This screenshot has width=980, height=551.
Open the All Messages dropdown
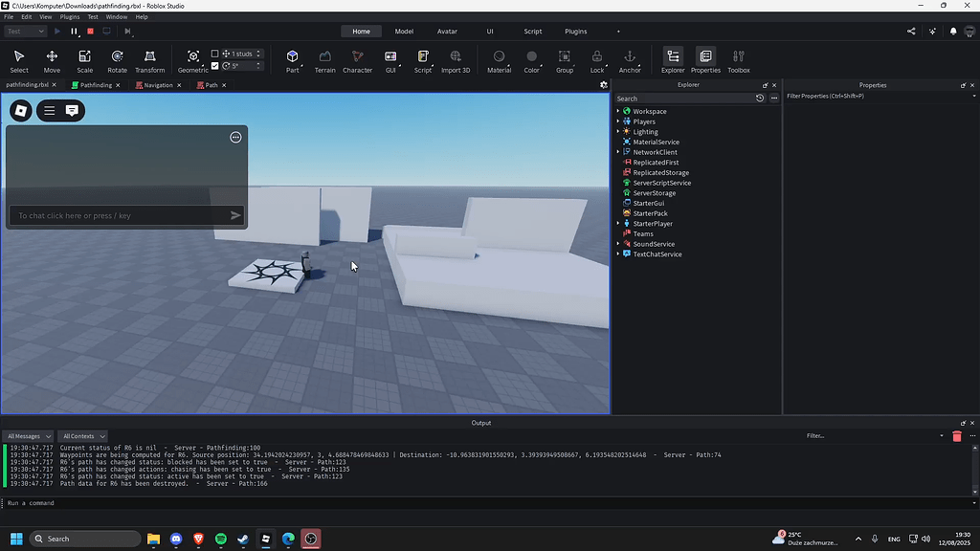tap(29, 435)
